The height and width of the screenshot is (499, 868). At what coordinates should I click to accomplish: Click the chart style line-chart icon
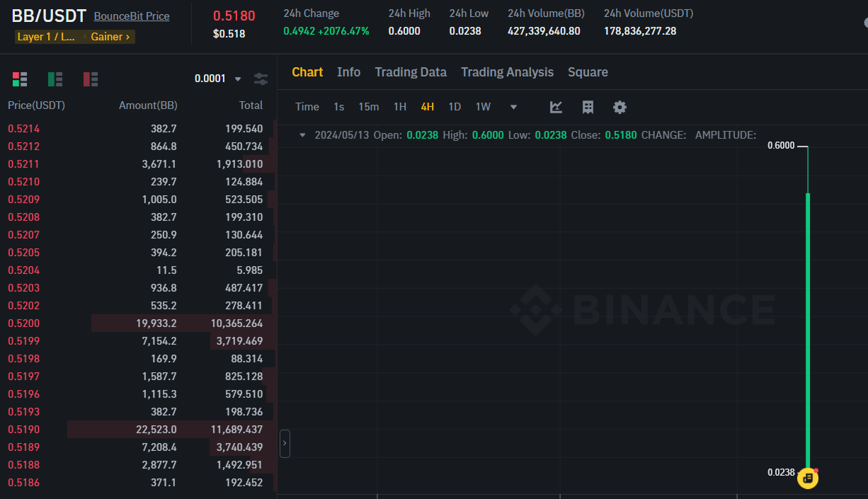556,107
